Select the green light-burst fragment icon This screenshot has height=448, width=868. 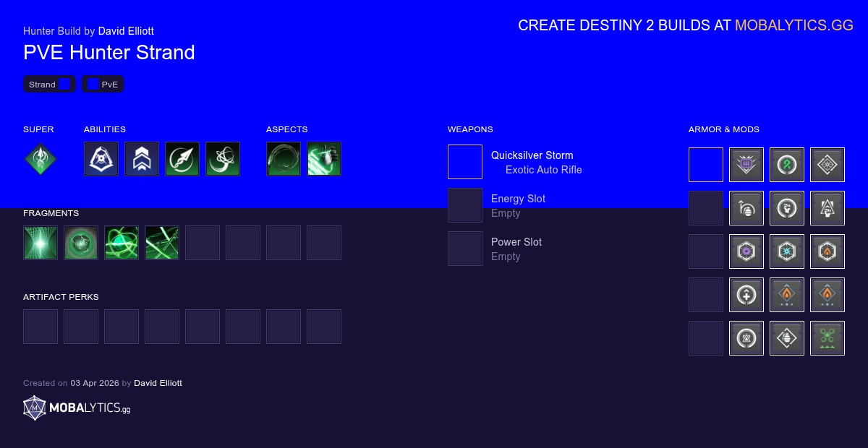coord(41,243)
